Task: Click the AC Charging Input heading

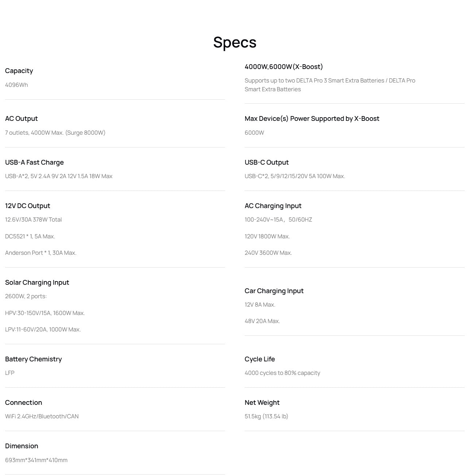Action: coord(273,206)
